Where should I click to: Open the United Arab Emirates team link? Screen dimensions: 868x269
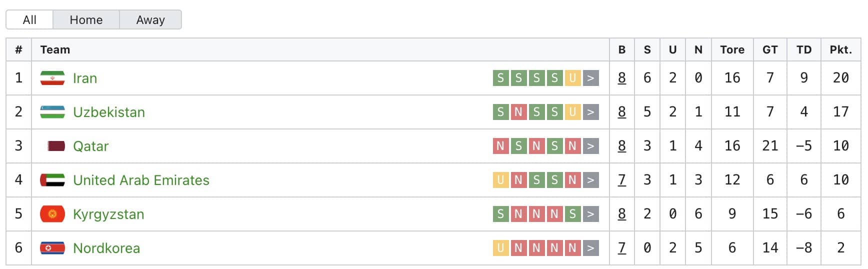tap(141, 180)
